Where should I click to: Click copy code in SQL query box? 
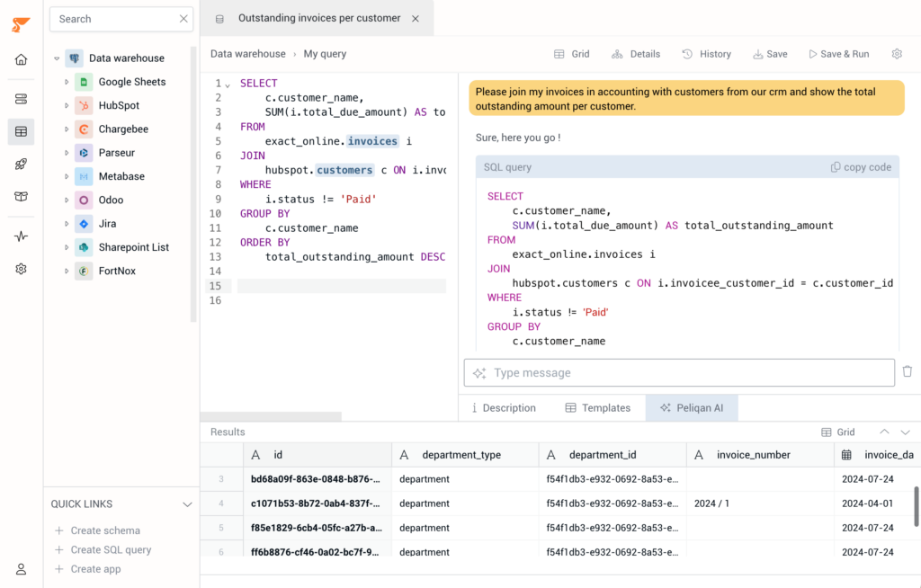tap(861, 167)
